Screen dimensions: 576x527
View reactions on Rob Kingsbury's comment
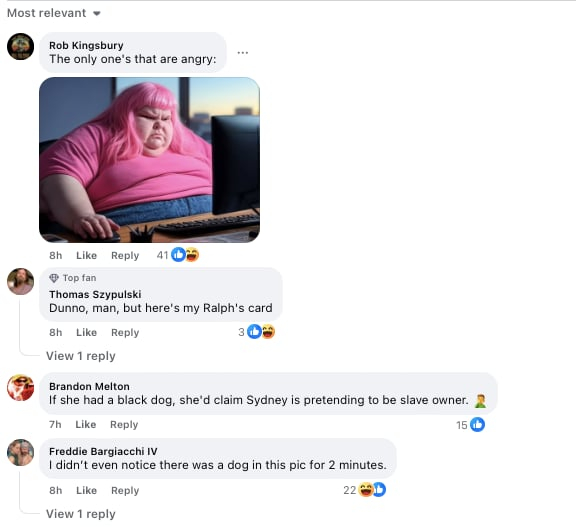pos(178,255)
